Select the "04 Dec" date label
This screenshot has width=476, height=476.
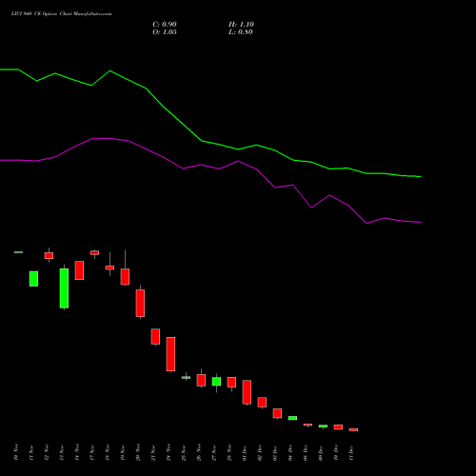tap(290, 452)
